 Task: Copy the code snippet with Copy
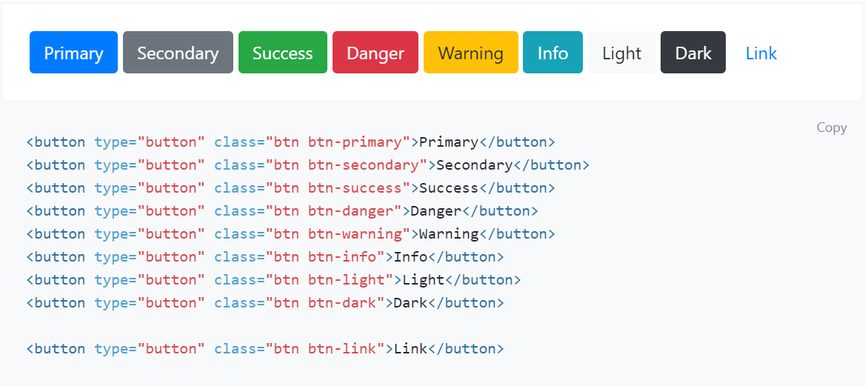click(832, 127)
